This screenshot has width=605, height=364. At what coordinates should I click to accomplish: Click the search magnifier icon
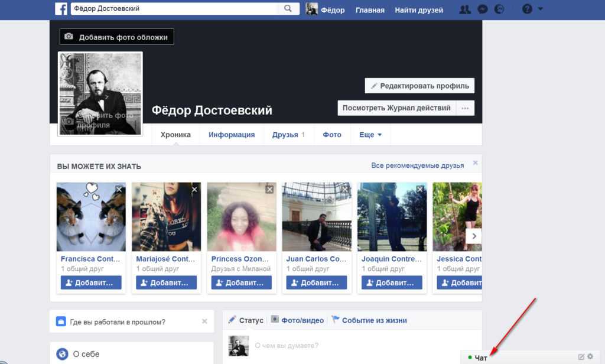[288, 8]
